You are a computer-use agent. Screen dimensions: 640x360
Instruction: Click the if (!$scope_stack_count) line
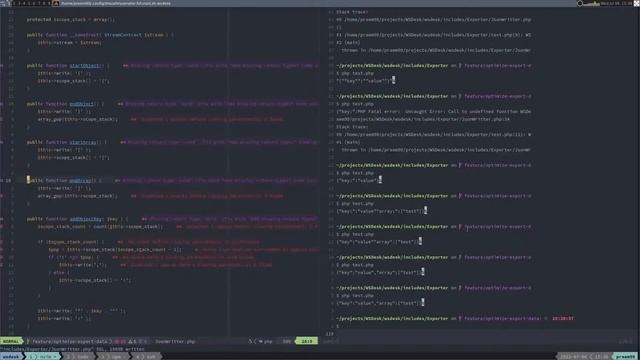pos(71,242)
